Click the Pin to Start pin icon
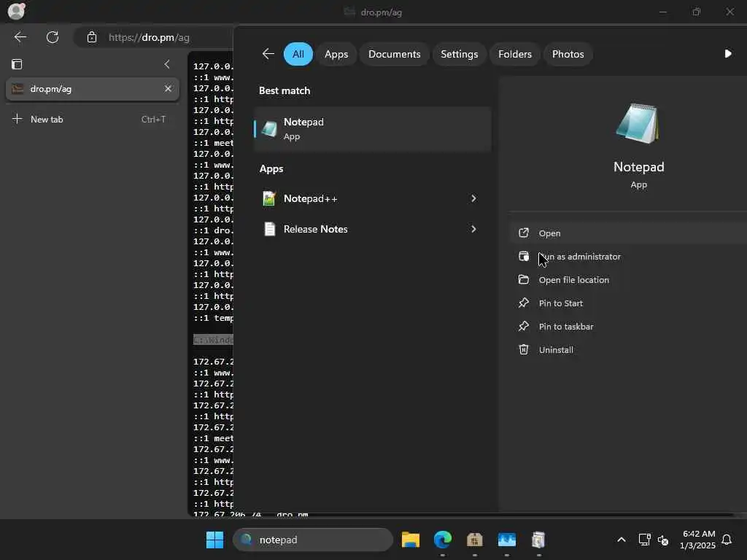The width and height of the screenshot is (747, 560). click(524, 303)
